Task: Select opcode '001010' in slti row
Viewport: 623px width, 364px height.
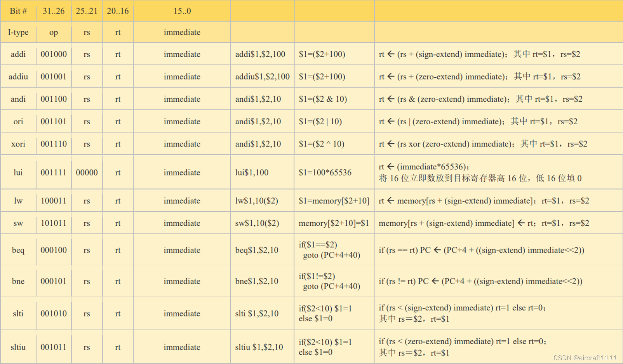Action: [54, 313]
